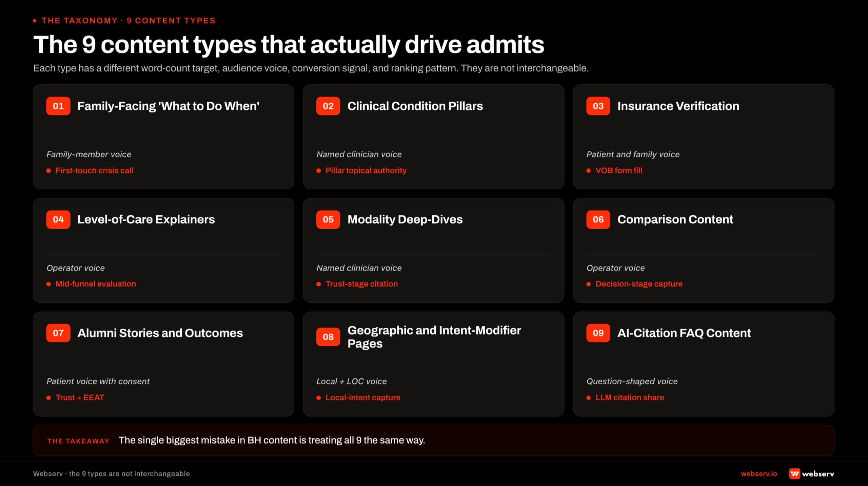Click the takeaway sentence about BH content

[272, 440]
